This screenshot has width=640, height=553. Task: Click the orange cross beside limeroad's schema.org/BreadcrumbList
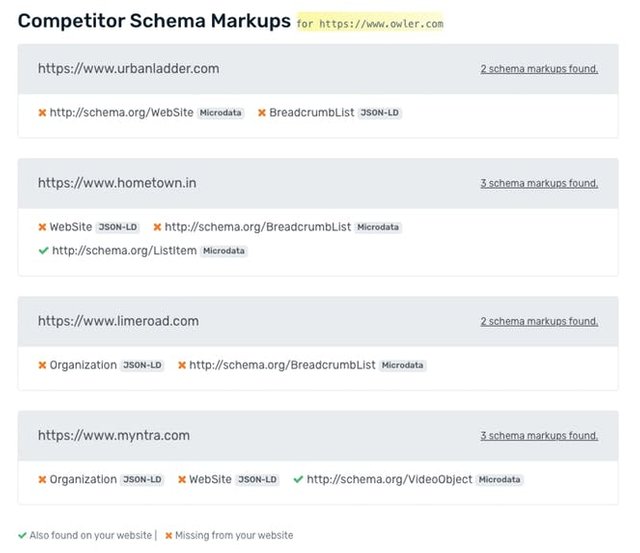(x=182, y=365)
